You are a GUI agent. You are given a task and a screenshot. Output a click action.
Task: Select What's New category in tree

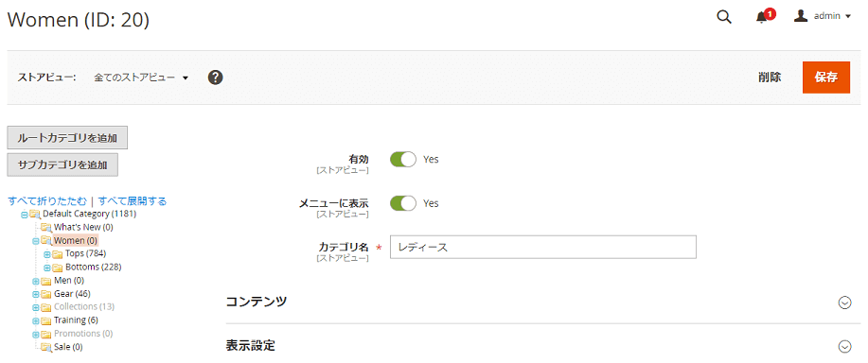(83, 227)
